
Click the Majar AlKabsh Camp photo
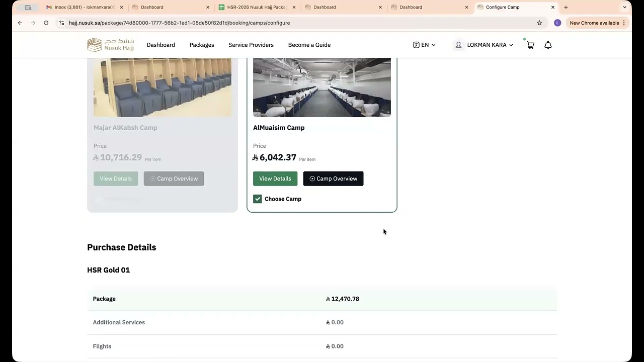(163, 87)
